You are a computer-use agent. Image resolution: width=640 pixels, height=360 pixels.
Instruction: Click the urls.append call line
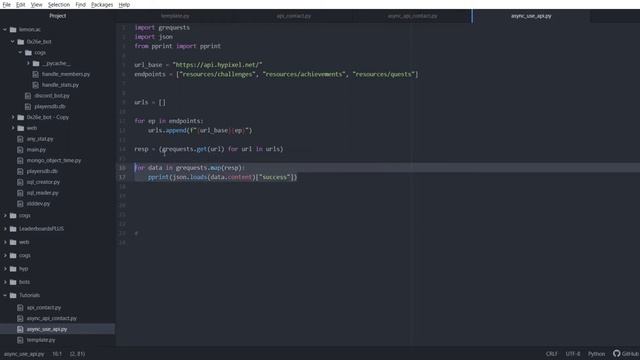pos(200,131)
